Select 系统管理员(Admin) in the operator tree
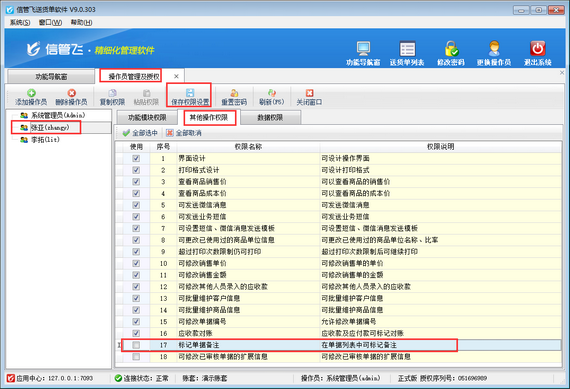The width and height of the screenshot is (570, 389). [58, 115]
